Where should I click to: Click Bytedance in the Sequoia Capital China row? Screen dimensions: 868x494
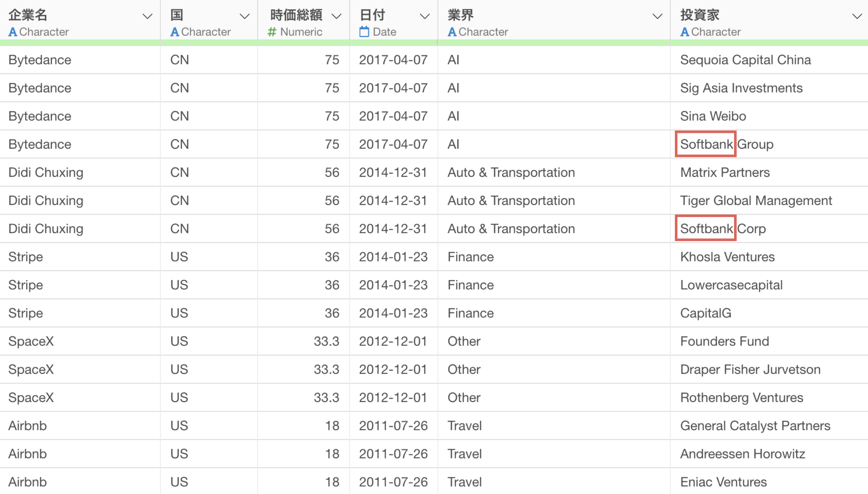tap(80, 60)
